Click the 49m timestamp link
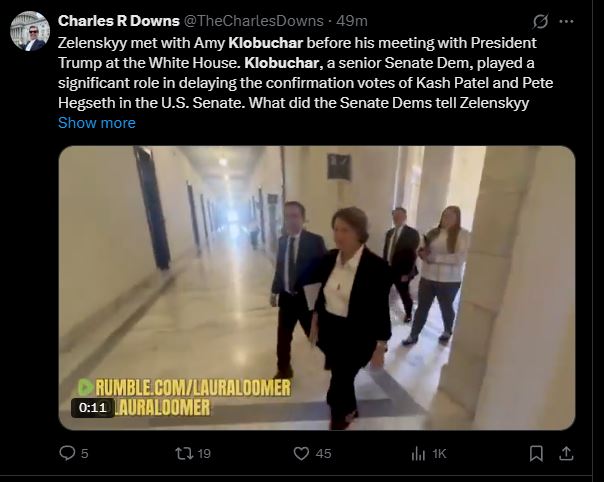 (x=351, y=21)
